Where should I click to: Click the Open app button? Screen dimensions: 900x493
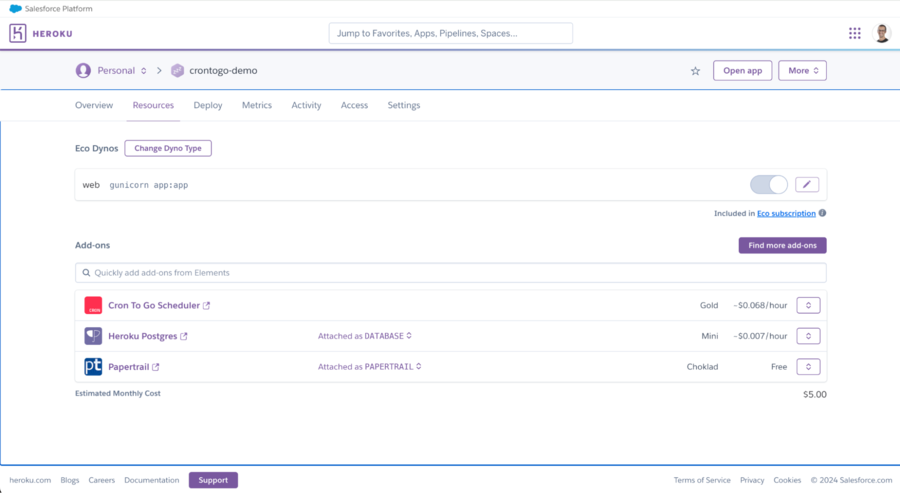743,71
